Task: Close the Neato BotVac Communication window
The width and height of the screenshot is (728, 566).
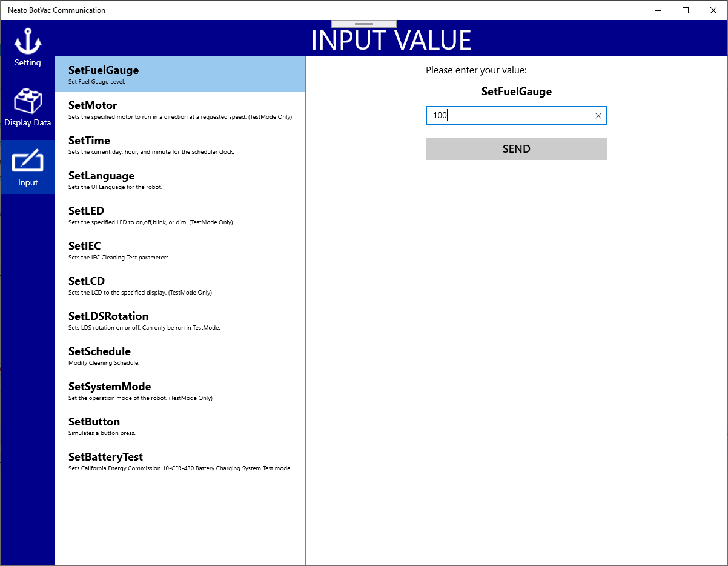Action: pyautogui.click(x=713, y=10)
